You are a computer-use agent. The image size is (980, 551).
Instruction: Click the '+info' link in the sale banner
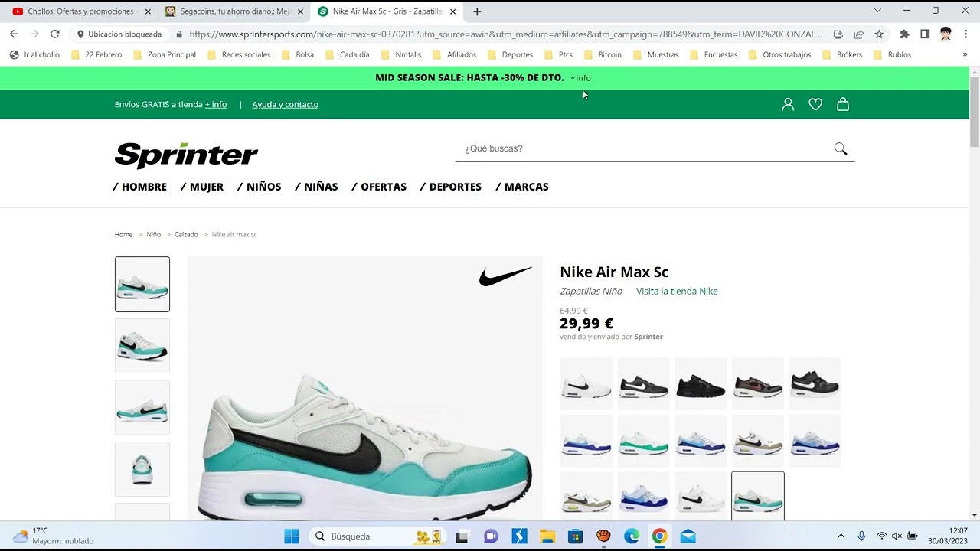580,78
